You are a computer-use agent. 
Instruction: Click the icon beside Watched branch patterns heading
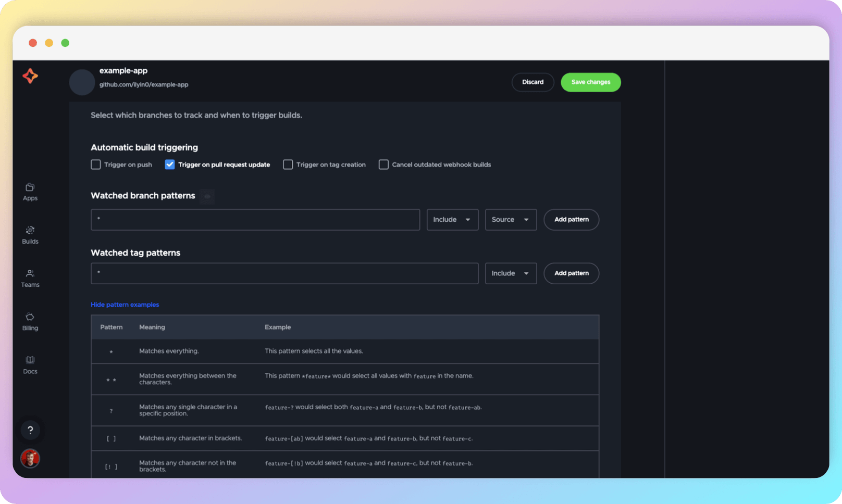[x=207, y=196]
